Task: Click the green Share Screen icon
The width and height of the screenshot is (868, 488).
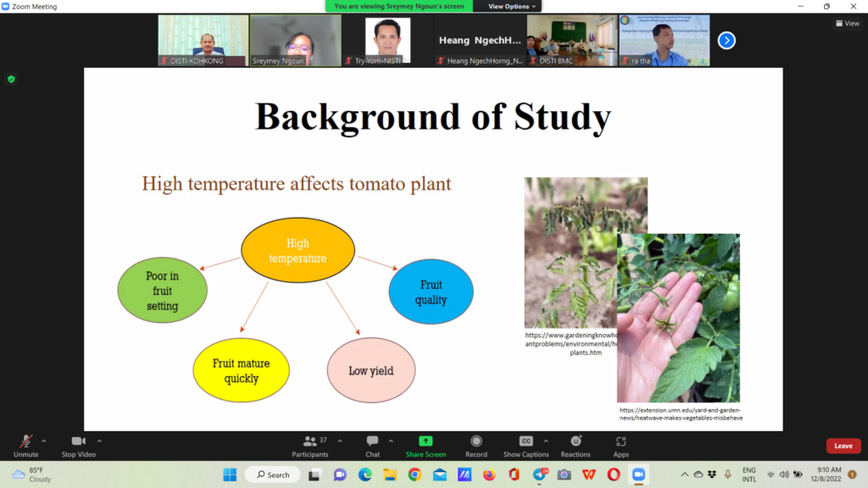Action: pyautogui.click(x=426, y=441)
